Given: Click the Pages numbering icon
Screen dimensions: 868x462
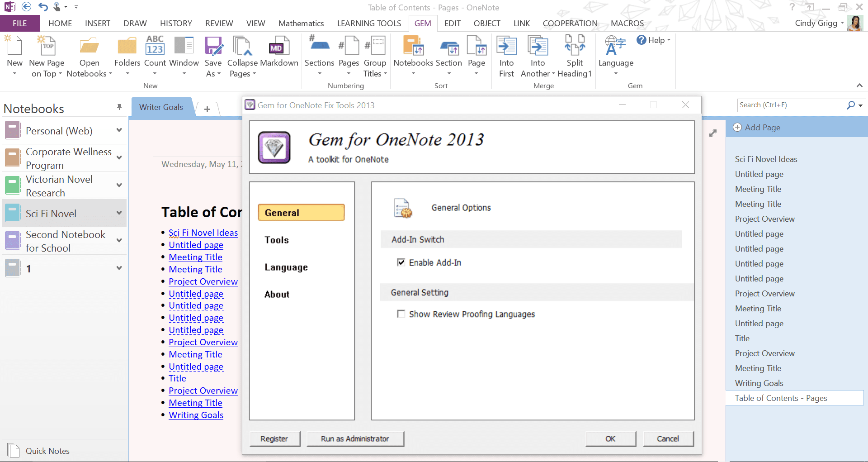Looking at the screenshot, I should [349, 46].
